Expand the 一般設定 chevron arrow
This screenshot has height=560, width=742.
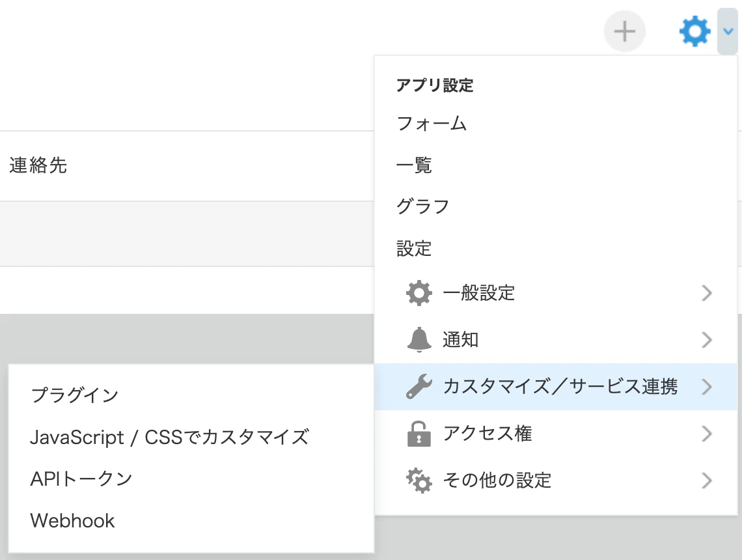click(706, 293)
